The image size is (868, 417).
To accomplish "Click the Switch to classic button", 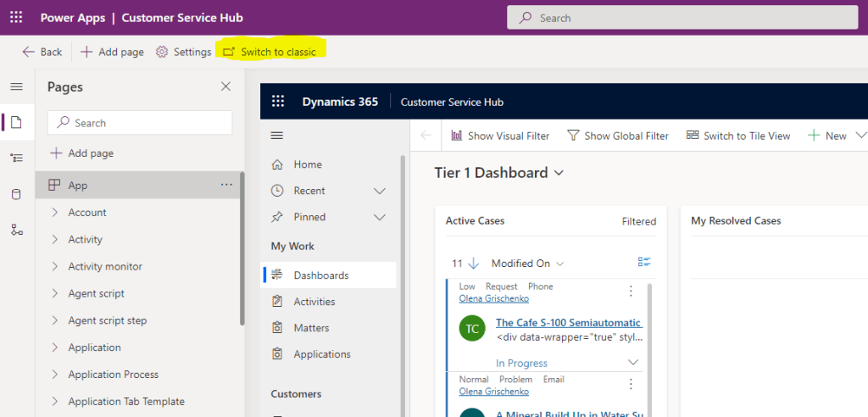I will [270, 52].
